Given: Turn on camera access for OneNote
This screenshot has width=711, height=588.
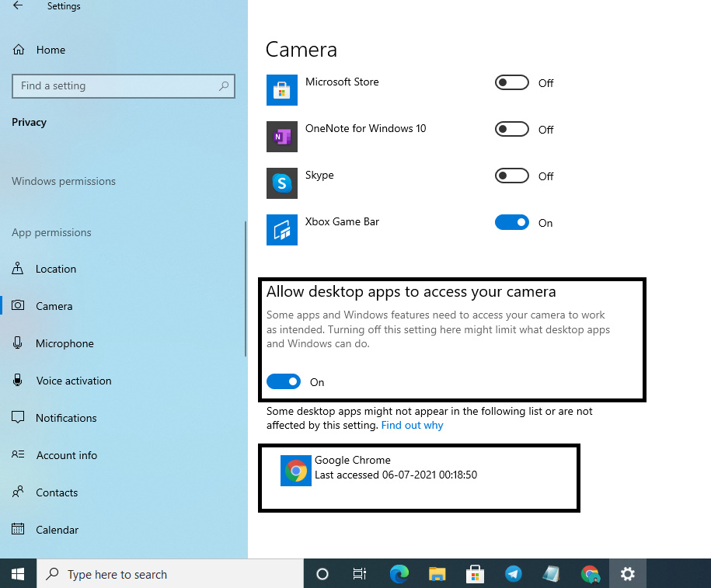Looking at the screenshot, I should (511, 129).
